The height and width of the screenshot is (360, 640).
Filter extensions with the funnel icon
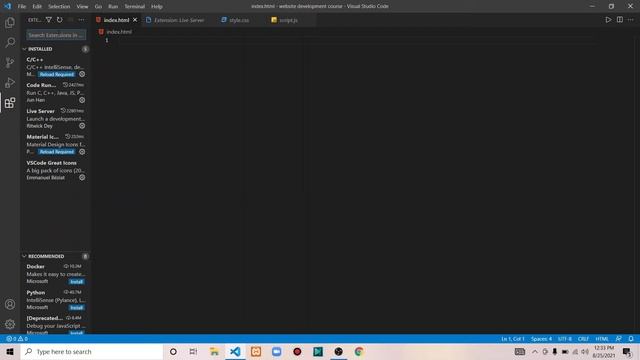49,20
